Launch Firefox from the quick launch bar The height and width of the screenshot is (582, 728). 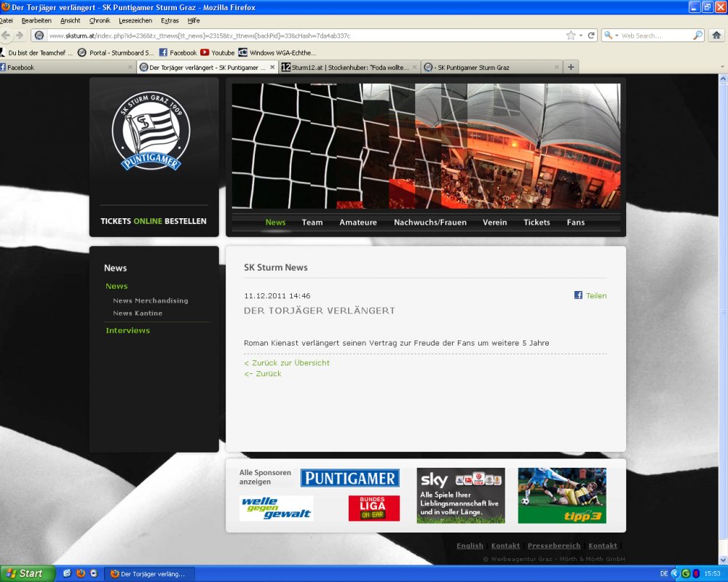click(80, 574)
